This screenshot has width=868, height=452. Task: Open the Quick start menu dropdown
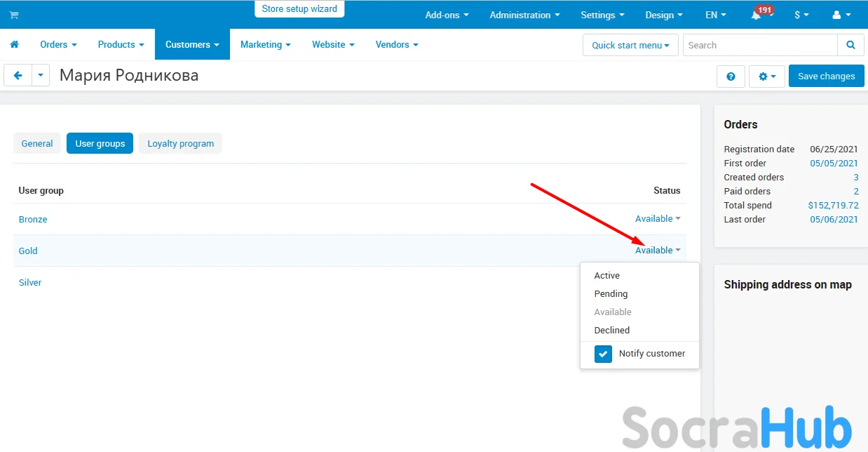pyautogui.click(x=630, y=45)
